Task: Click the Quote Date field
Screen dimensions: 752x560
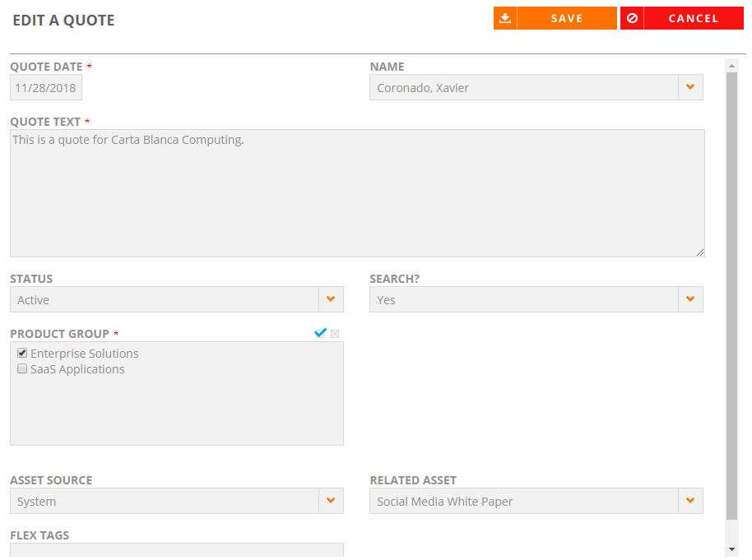Action: coord(46,87)
